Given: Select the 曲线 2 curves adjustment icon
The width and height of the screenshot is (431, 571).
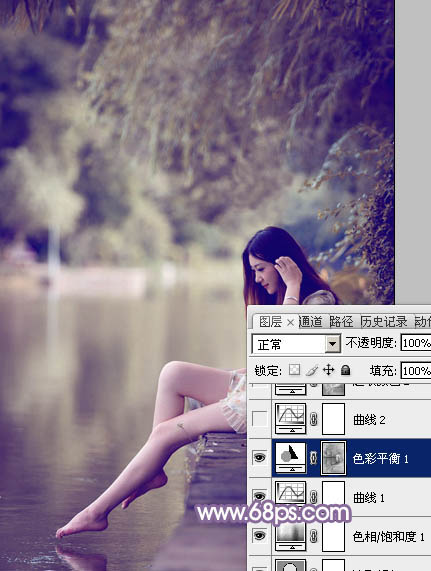Looking at the screenshot, I should click(x=290, y=418).
